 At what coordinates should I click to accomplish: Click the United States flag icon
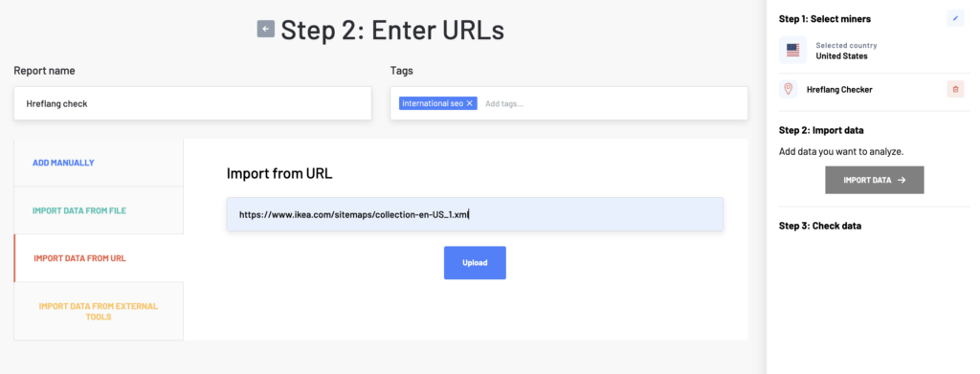click(792, 51)
